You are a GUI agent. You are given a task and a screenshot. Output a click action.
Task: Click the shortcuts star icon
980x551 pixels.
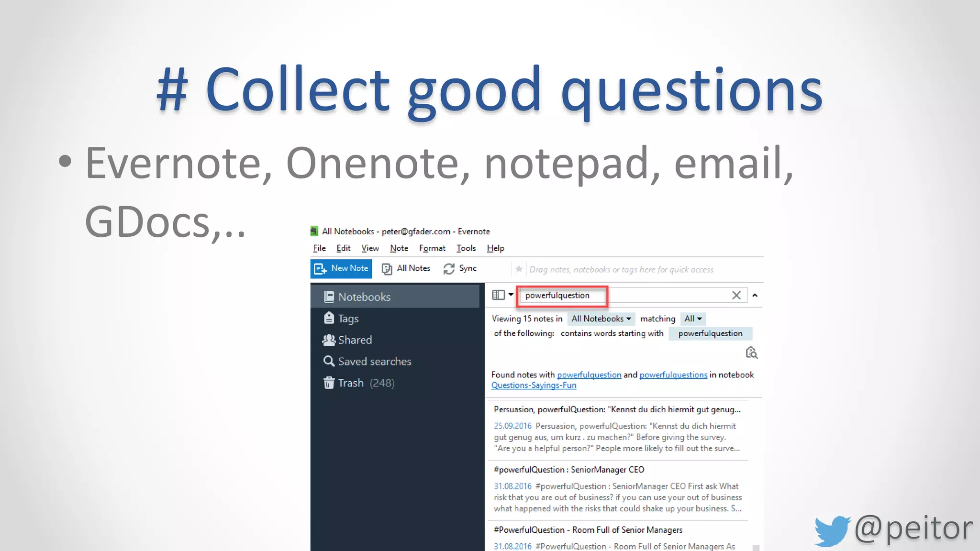point(519,269)
